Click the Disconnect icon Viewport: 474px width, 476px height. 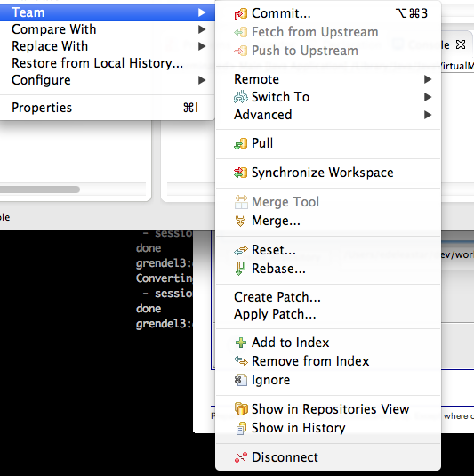(x=241, y=457)
